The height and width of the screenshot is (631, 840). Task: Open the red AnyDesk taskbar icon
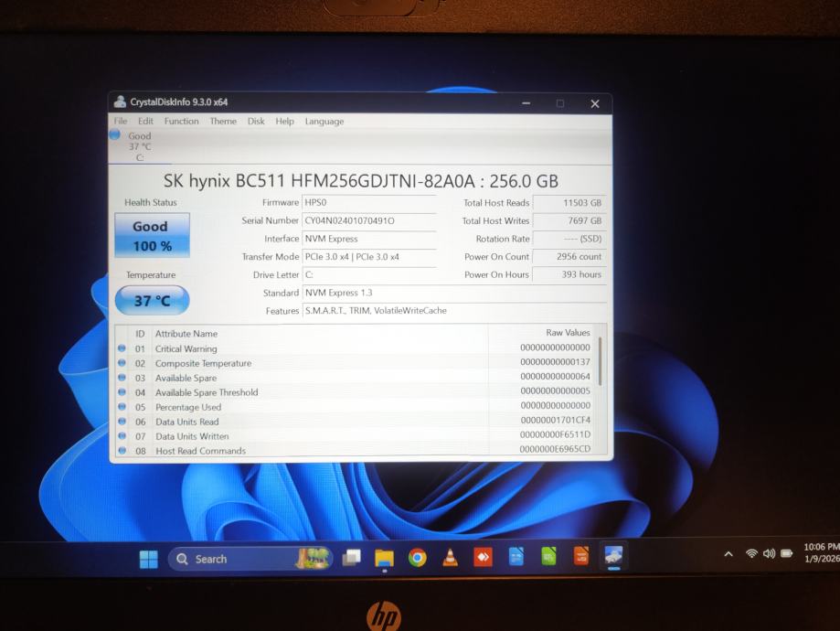(484, 558)
